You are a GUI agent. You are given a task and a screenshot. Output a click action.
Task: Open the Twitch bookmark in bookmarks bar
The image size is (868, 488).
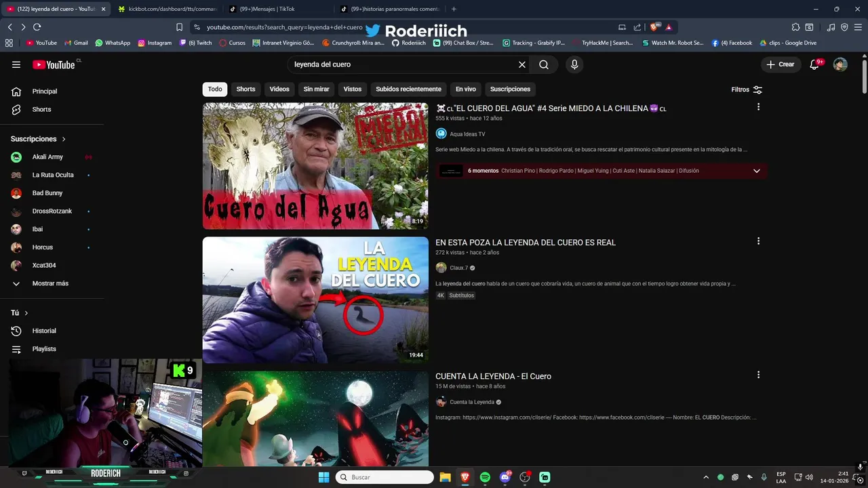[x=195, y=43]
